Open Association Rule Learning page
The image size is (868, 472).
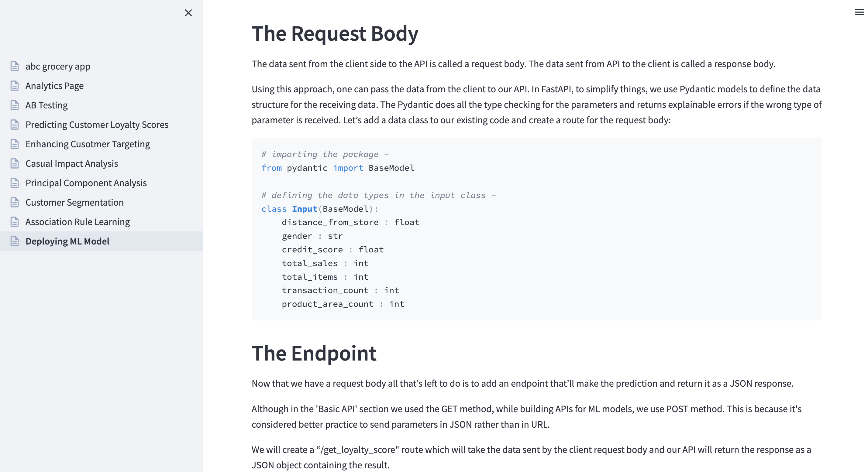77,222
